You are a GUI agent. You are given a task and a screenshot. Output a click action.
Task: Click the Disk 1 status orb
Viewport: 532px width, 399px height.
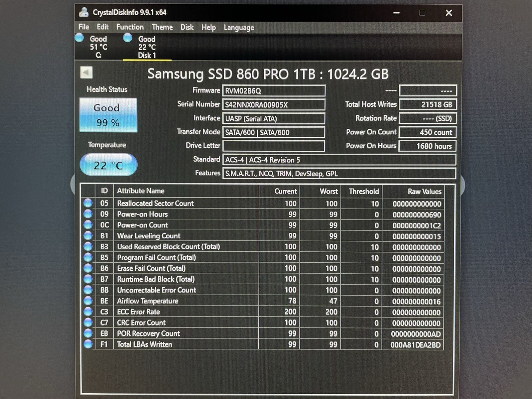[x=128, y=38]
